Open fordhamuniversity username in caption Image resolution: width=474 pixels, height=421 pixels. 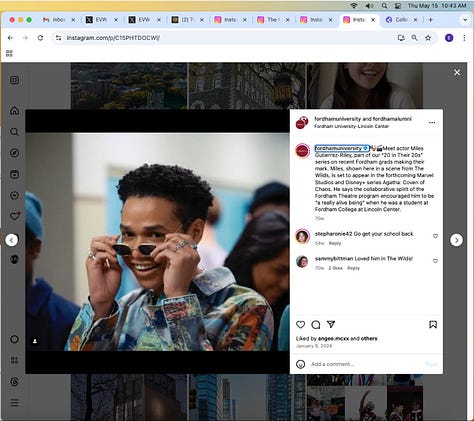coord(338,148)
